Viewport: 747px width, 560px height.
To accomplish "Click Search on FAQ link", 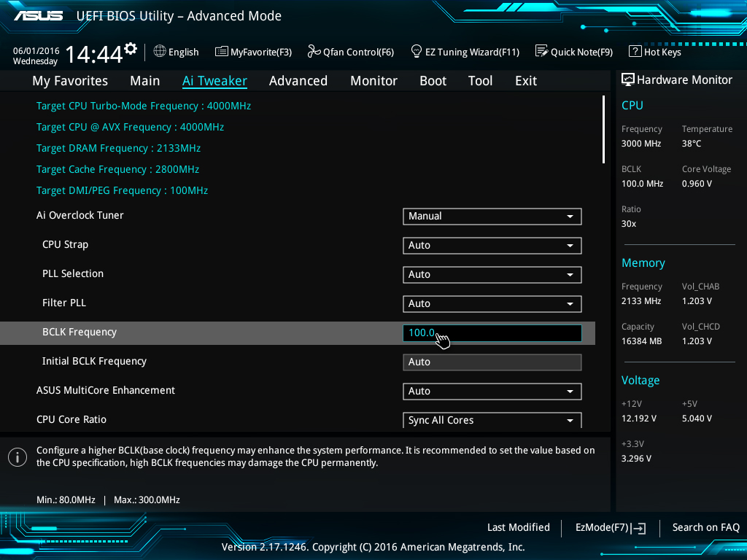I will pyautogui.click(x=705, y=527).
